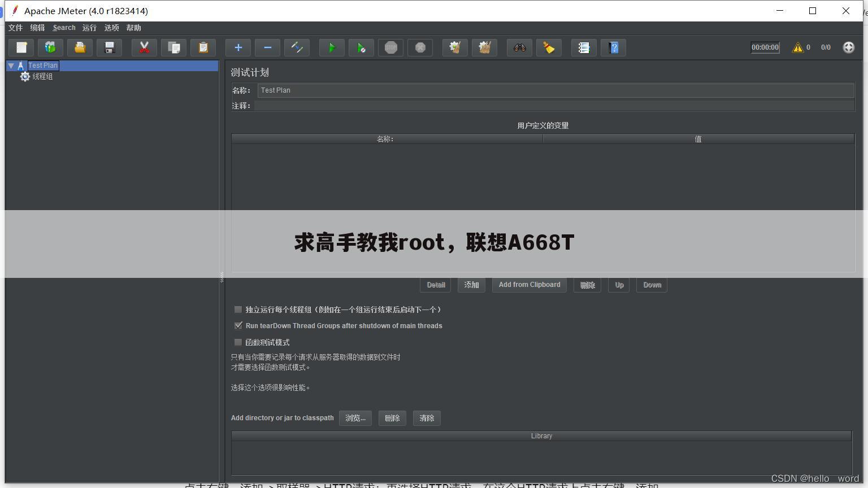Image resolution: width=868 pixels, height=488 pixels.
Task: Open Search with binoculars icon
Action: pos(519,47)
